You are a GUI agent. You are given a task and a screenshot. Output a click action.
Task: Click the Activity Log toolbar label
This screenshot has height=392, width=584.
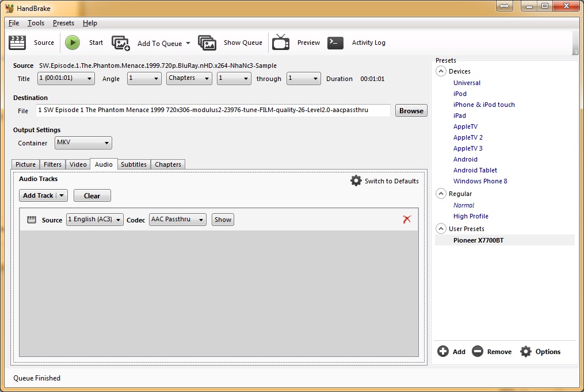coord(368,43)
